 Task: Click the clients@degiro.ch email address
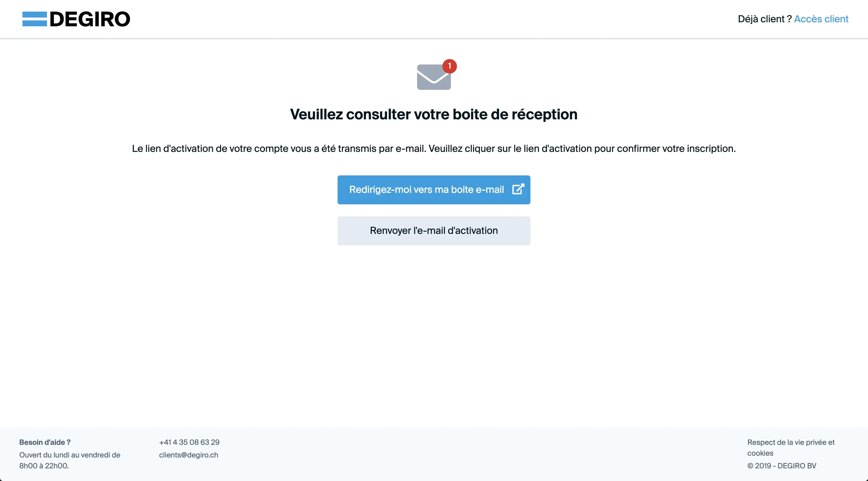[188, 455]
